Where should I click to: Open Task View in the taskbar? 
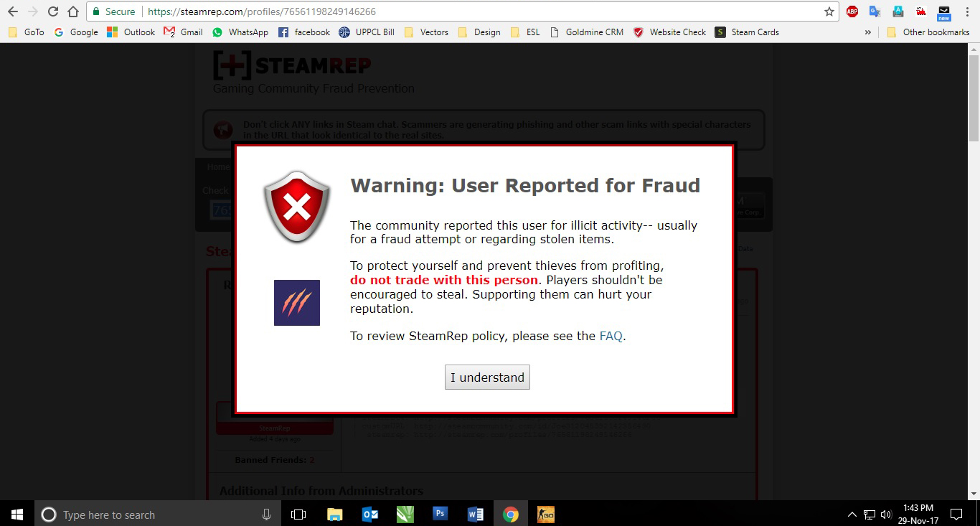pos(298,514)
